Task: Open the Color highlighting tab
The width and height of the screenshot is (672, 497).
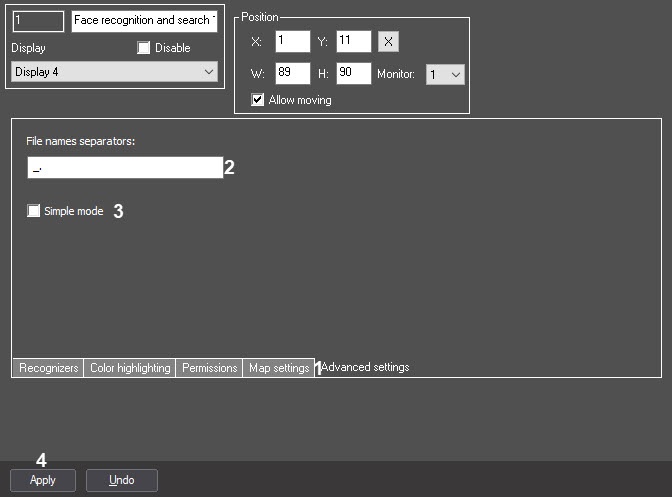Action: 130,368
